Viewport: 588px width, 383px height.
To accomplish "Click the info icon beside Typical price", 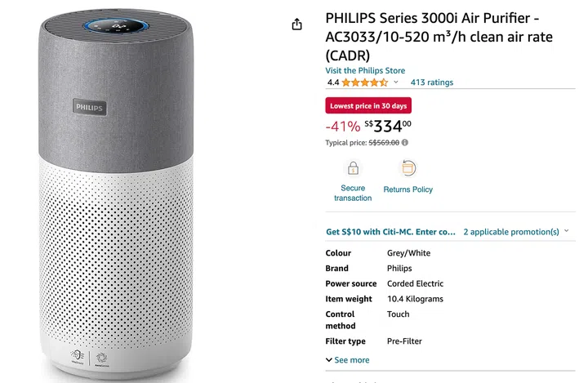I will 405,142.
